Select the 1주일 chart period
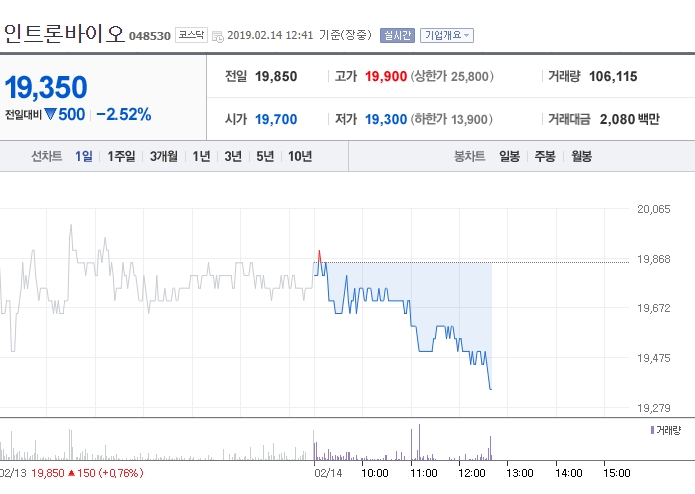 coord(121,156)
